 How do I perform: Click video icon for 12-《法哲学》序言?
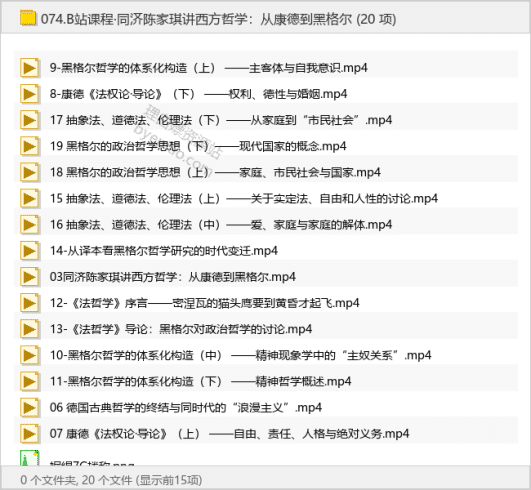pyautogui.click(x=29, y=303)
